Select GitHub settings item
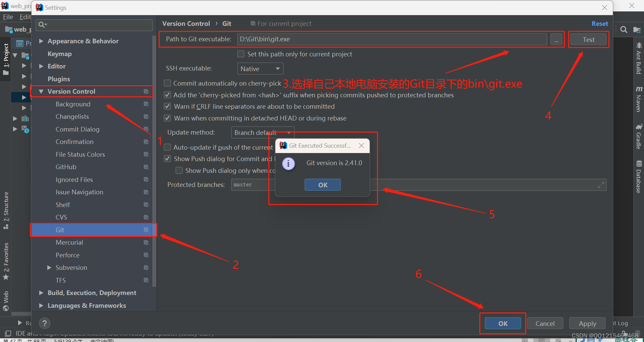Screen dimensions: 644x342 point(66,167)
